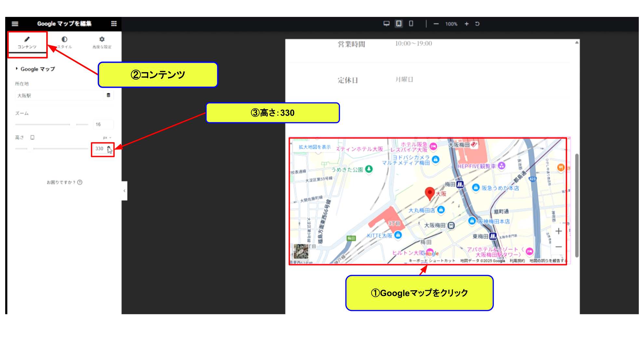Click the page preview vertical scrollbar
The width and height of the screenshot is (644, 351).
point(577,205)
